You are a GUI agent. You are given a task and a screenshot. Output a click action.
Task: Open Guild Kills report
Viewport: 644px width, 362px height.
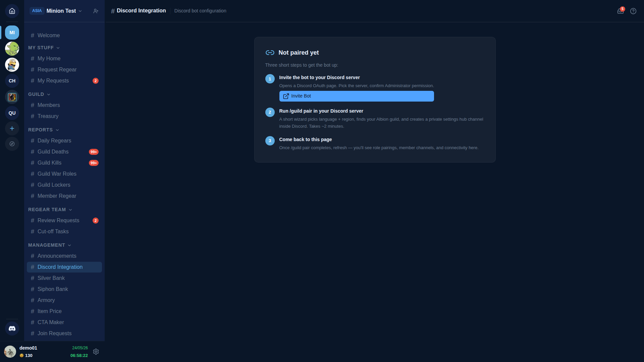coord(64,163)
